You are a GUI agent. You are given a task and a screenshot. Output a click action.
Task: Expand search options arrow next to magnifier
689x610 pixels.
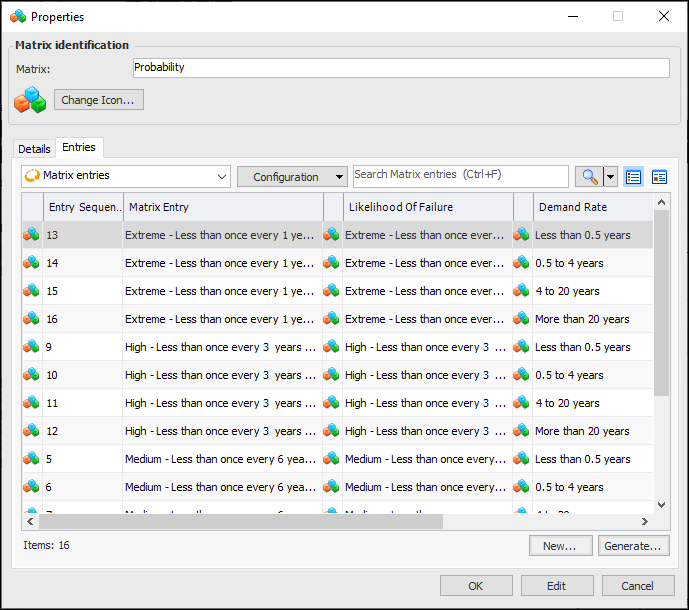[610, 177]
